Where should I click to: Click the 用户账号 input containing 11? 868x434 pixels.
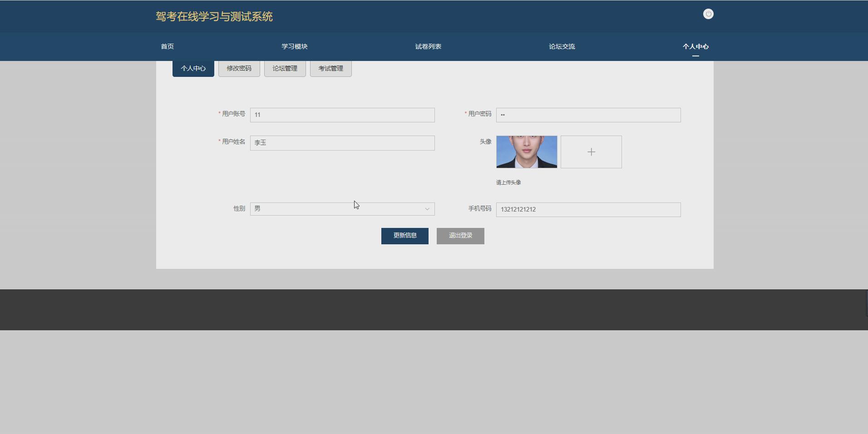point(341,115)
